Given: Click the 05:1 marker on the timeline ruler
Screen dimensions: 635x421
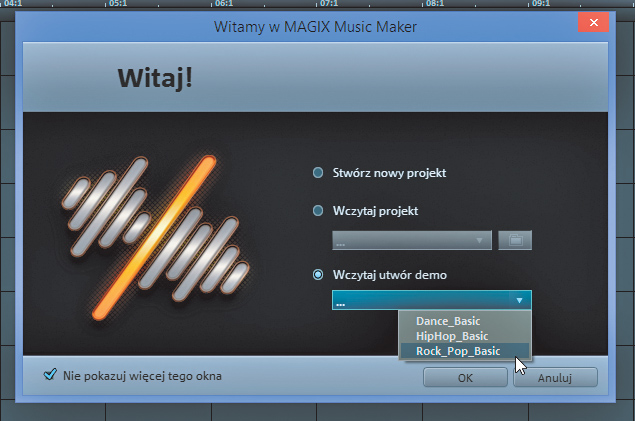Looking at the screenshot, I should click(117, 4).
